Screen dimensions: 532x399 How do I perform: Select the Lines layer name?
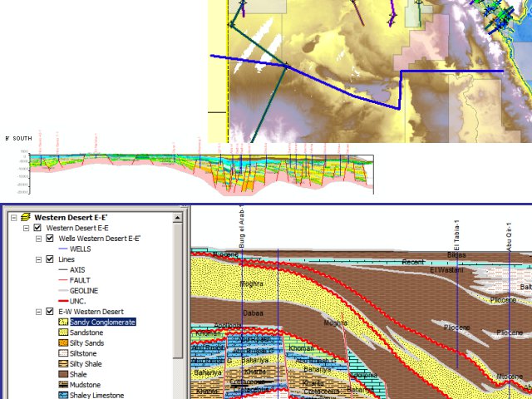click(66, 259)
